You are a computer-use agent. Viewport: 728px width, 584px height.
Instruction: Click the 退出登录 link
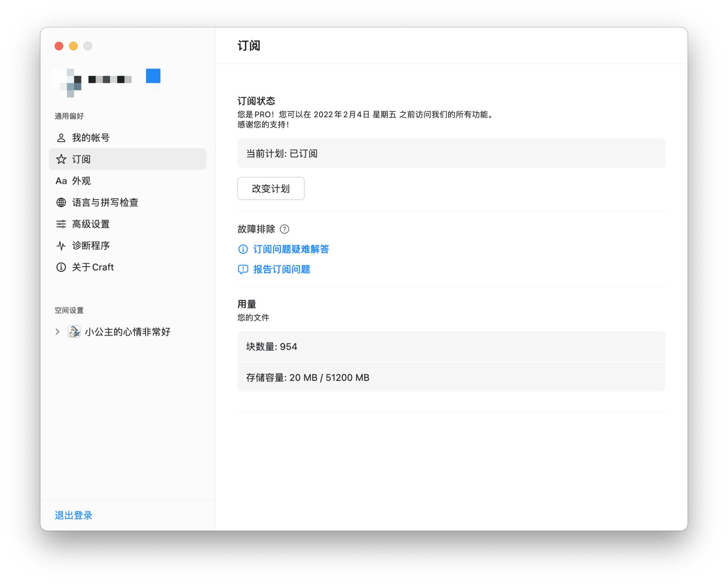pyautogui.click(x=73, y=515)
